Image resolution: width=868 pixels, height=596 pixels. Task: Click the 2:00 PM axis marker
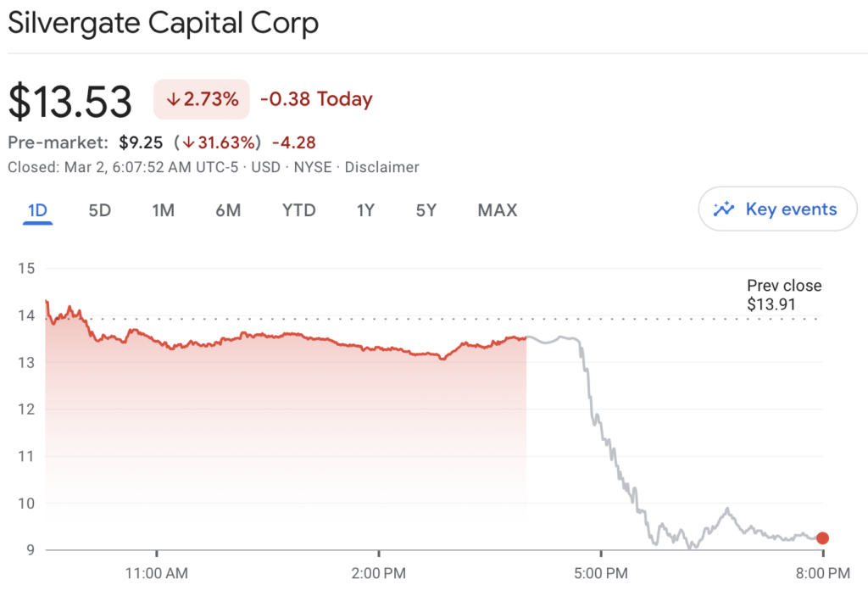point(379,573)
